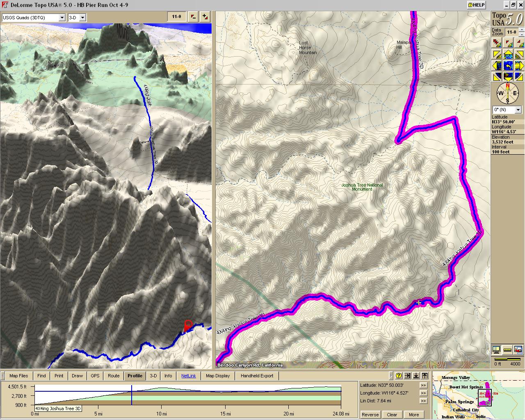This screenshot has width=525, height=420.
Task: Select the Profile tab
Action: [135, 376]
